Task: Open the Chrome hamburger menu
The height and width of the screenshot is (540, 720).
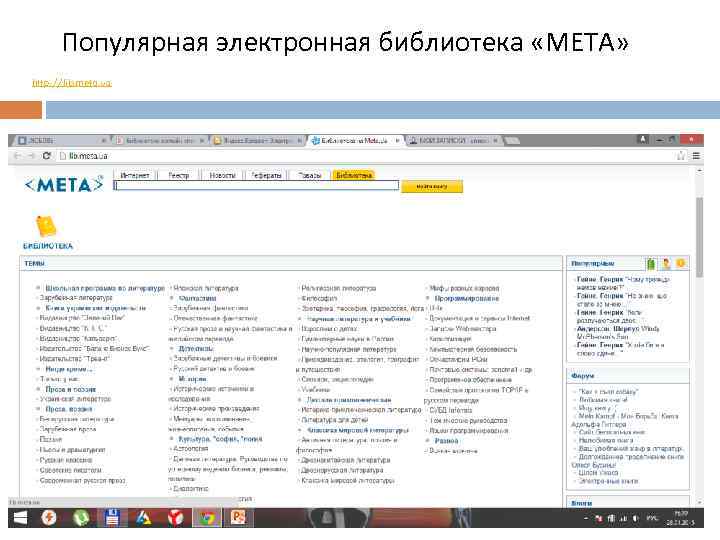Action: click(696, 156)
